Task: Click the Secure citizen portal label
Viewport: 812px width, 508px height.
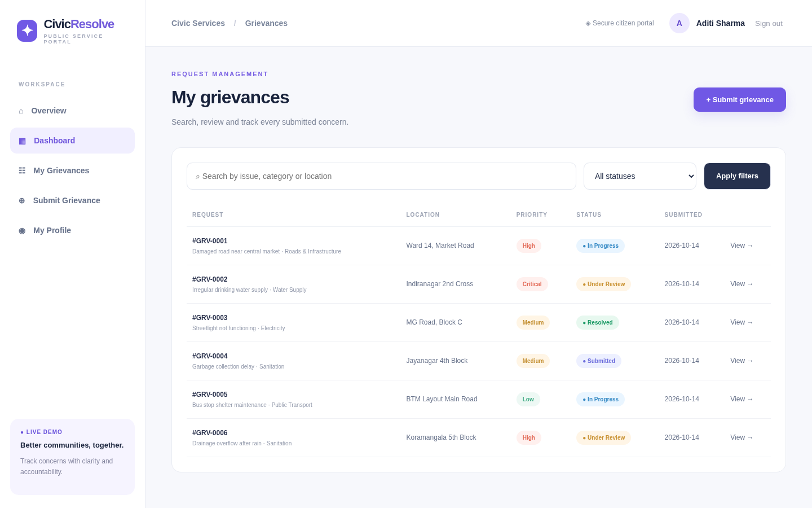Action: pyautogui.click(x=620, y=23)
